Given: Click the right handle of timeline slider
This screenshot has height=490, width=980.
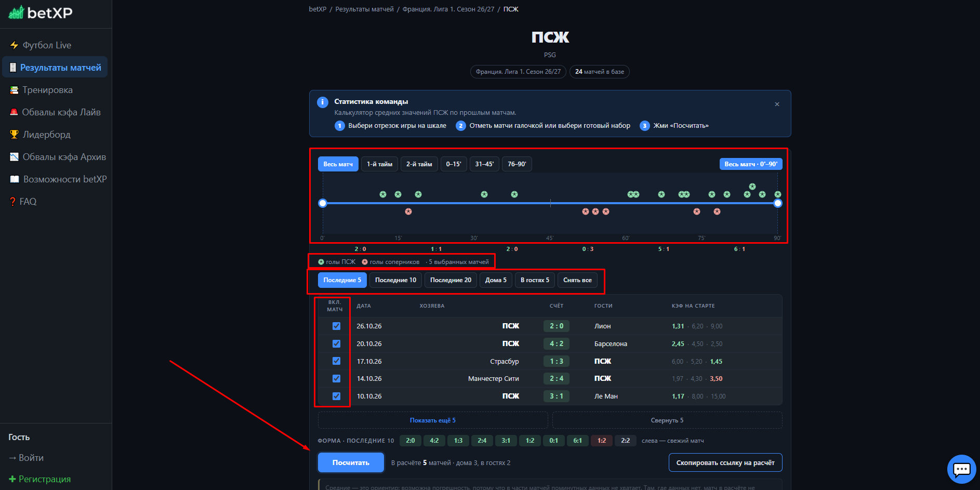Looking at the screenshot, I should (x=778, y=203).
